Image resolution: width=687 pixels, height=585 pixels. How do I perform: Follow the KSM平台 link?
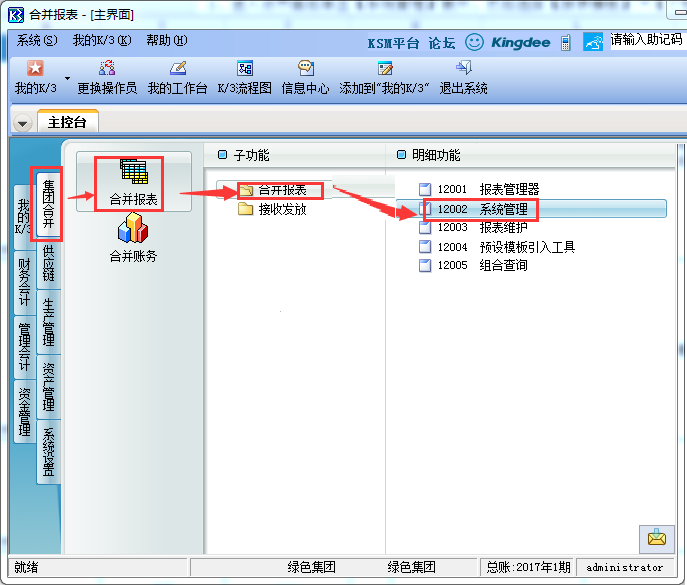pos(393,43)
